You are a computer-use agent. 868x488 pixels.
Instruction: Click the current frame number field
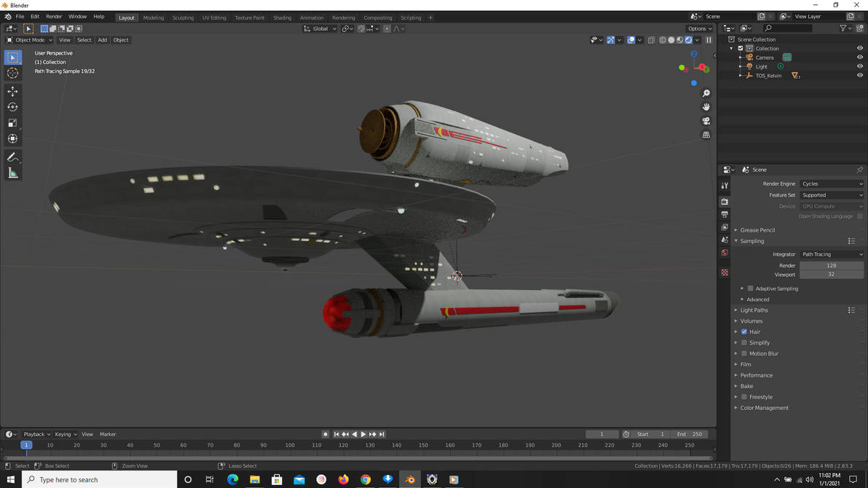coord(601,435)
